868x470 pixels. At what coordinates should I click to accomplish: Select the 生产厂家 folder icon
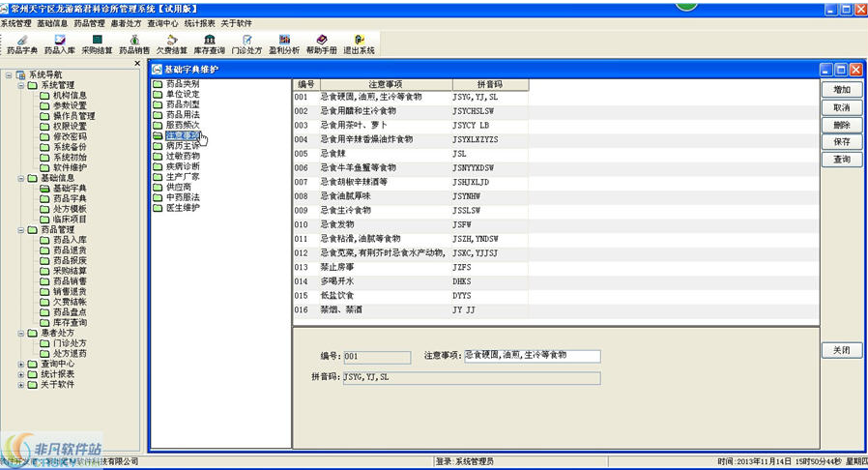coord(158,177)
